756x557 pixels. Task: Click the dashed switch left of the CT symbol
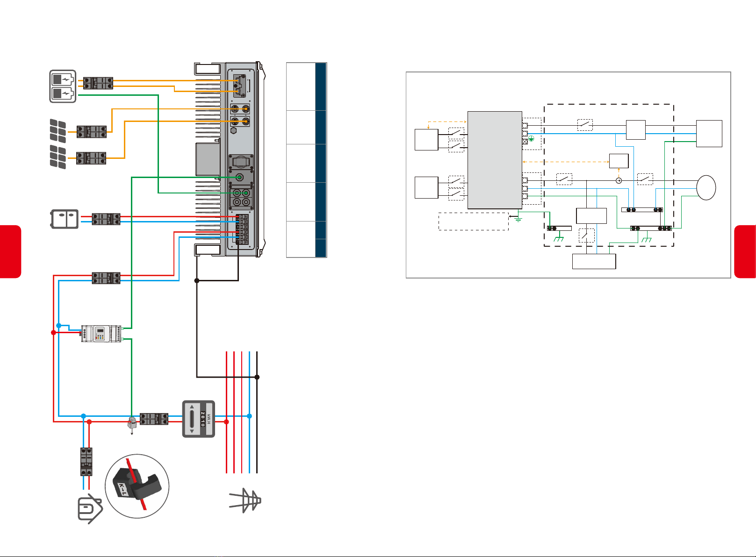pos(564,179)
